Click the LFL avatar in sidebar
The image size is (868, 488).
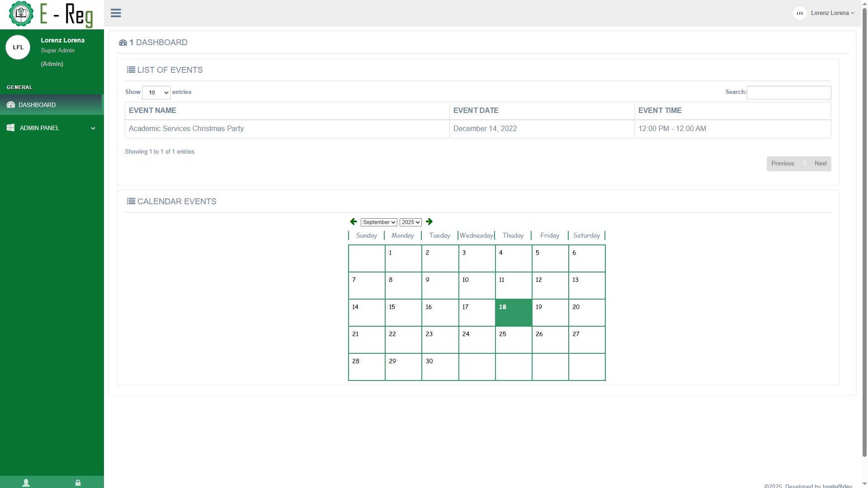[x=18, y=47]
